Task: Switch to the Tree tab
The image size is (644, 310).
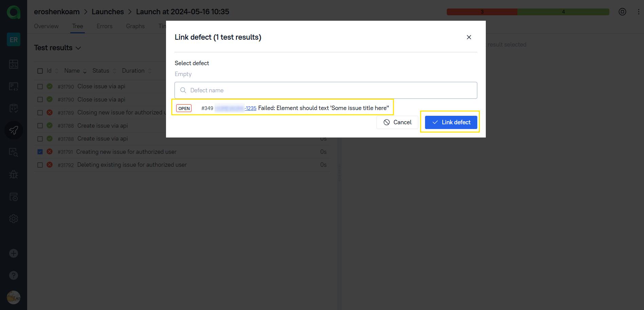Action: (x=77, y=26)
